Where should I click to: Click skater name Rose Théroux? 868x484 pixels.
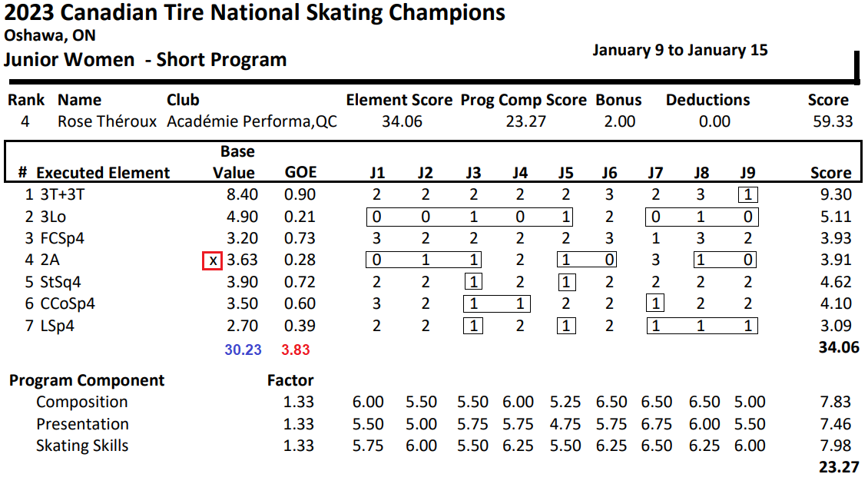tap(107, 121)
